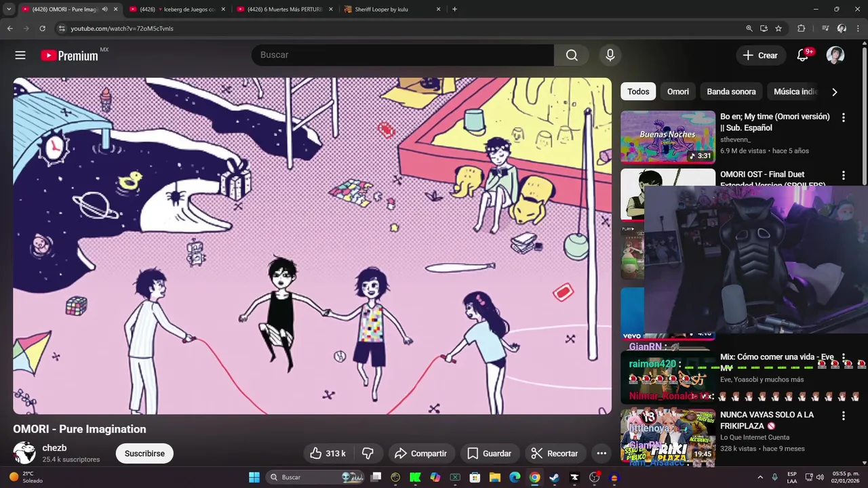Select the Todos filter chip
This screenshot has width=868, height=488.
pyautogui.click(x=638, y=91)
